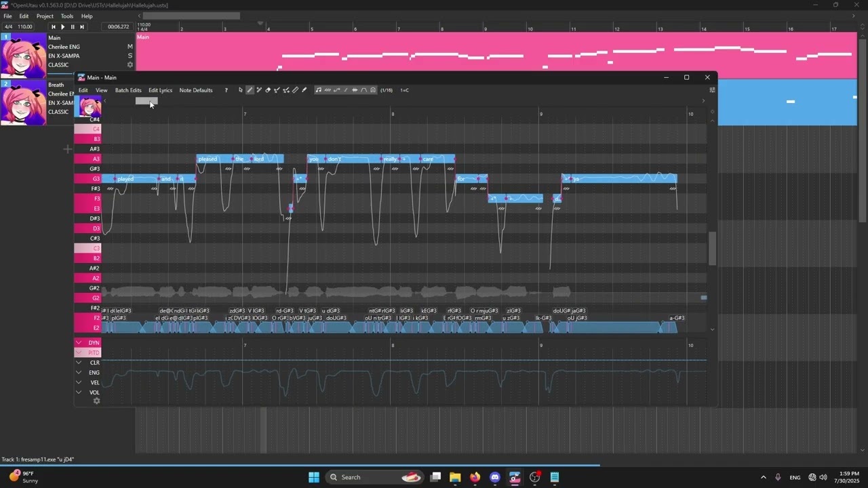
Task: Toggle pitch curve display icon
Action: [337, 90]
